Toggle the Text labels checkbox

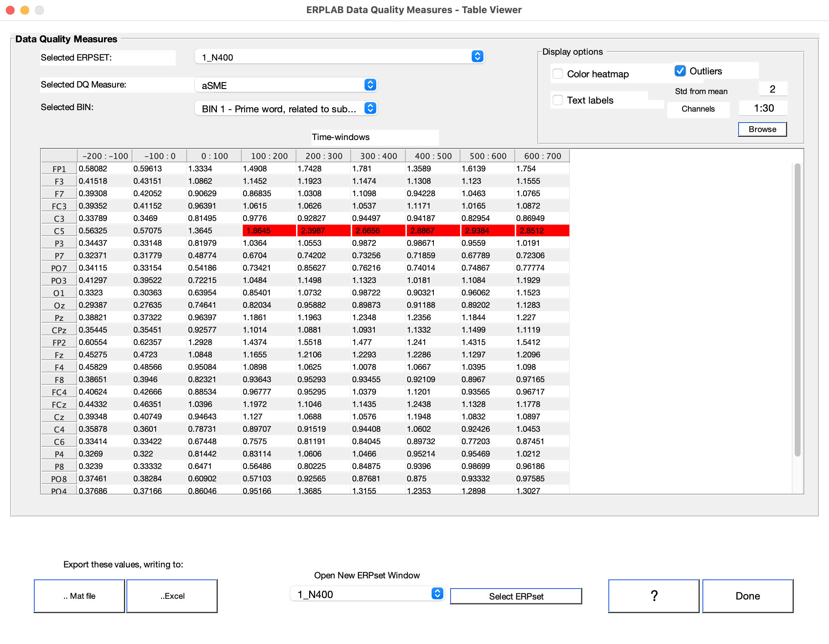point(558,100)
